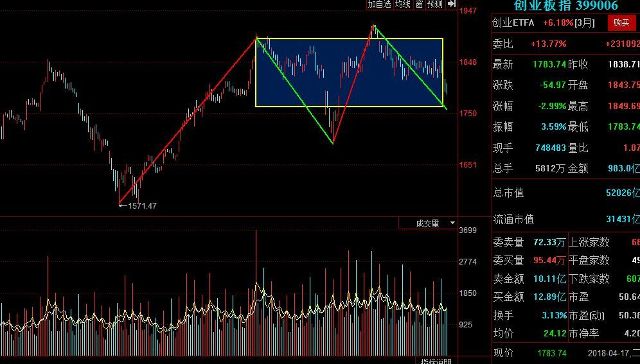Open the 指标说明 indicator help link

(x=436, y=361)
